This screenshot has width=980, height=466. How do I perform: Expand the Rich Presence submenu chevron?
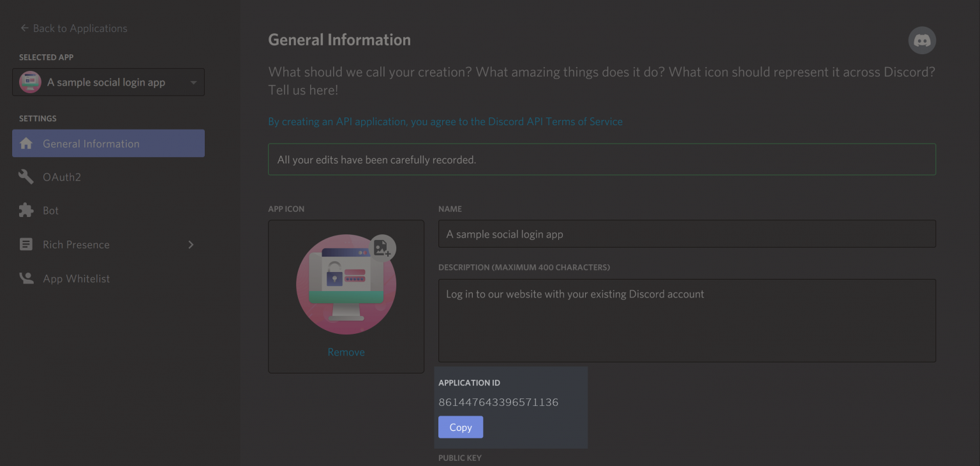click(190, 244)
